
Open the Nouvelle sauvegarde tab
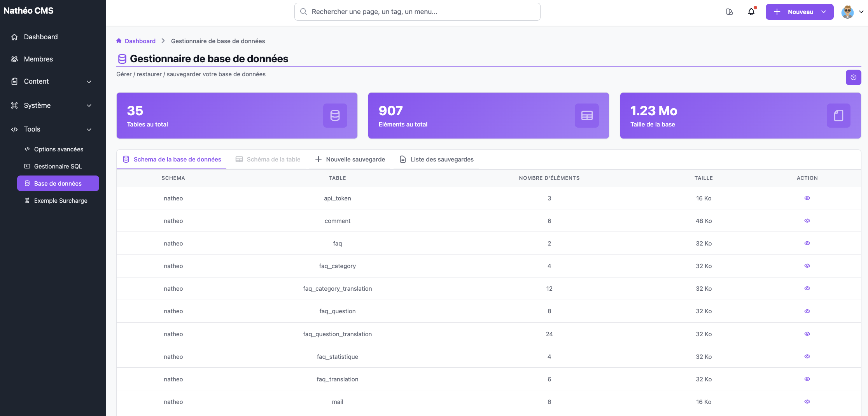click(350, 159)
